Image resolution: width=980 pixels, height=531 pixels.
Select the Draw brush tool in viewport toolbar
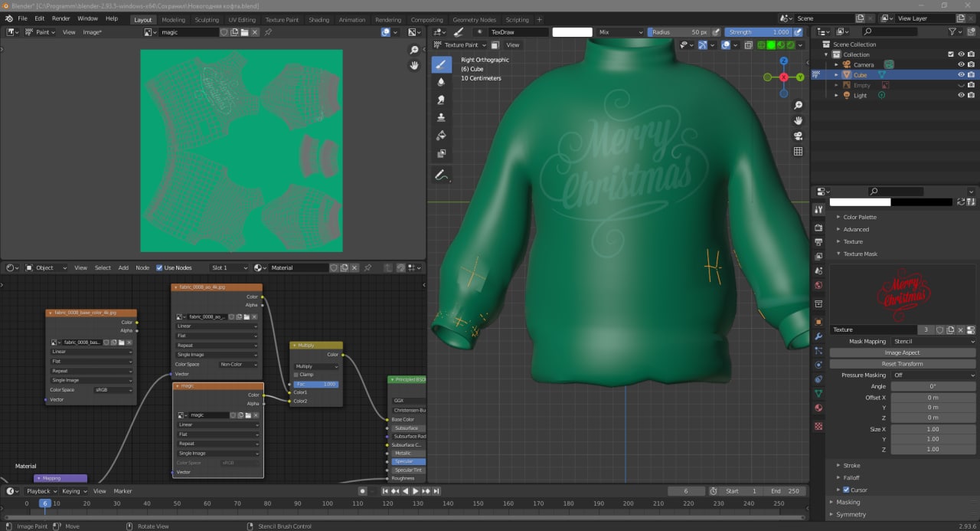pyautogui.click(x=441, y=64)
